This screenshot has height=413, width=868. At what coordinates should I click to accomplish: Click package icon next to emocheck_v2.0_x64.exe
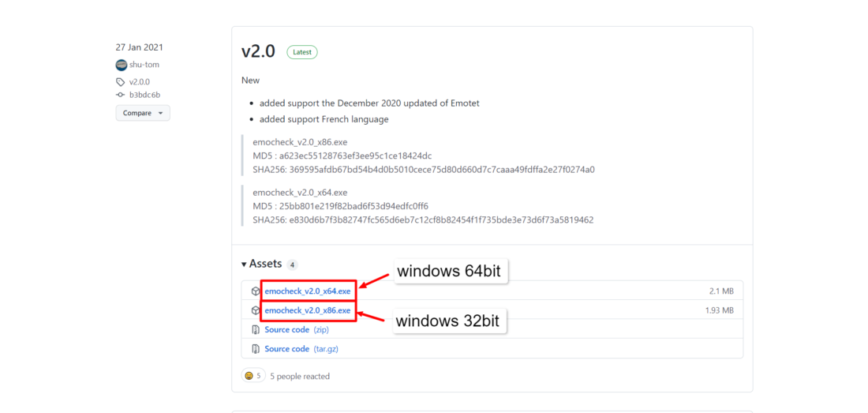(255, 291)
